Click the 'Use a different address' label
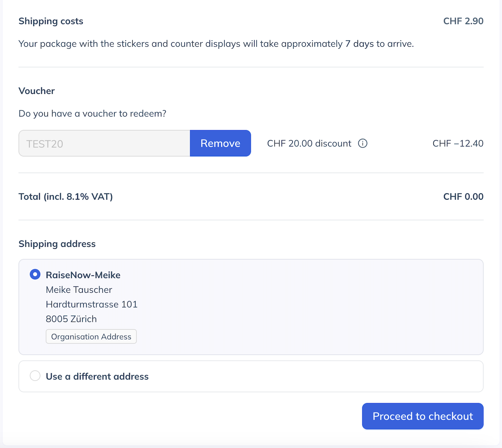Screen dimensions: 502x448 coord(97,377)
